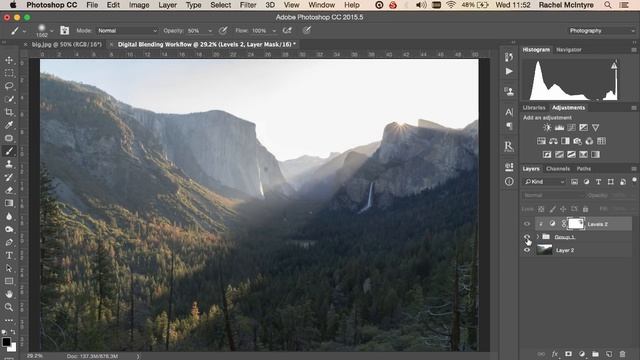The width and height of the screenshot is (640, 360).
Task: Open the Layers panel menu
Action: 633,169
